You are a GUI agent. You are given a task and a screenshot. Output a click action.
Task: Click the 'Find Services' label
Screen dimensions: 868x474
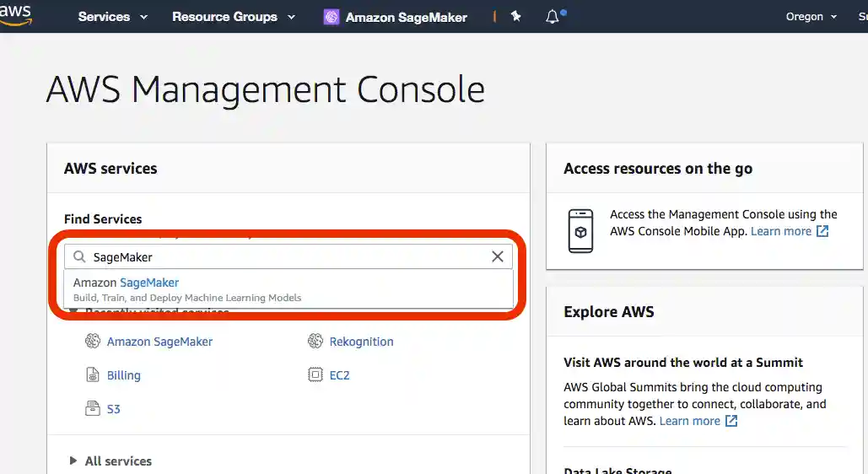click(x=103, y=219)
